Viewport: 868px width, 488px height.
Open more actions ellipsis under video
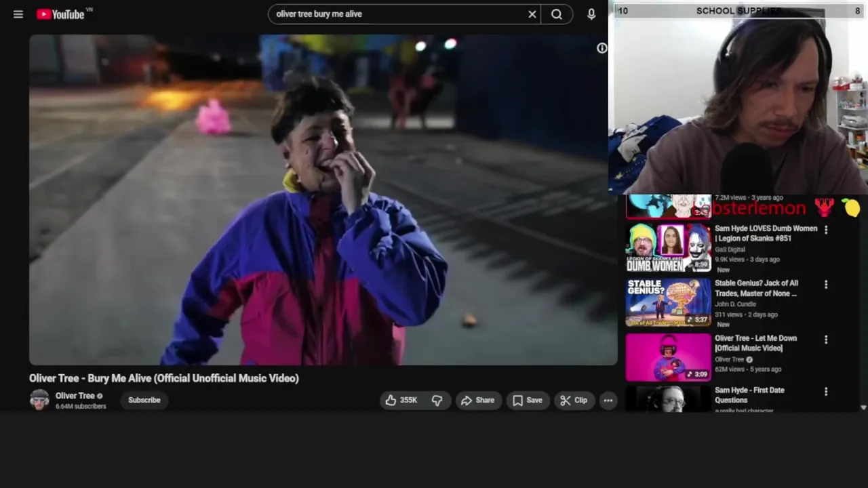coord(608,401)
